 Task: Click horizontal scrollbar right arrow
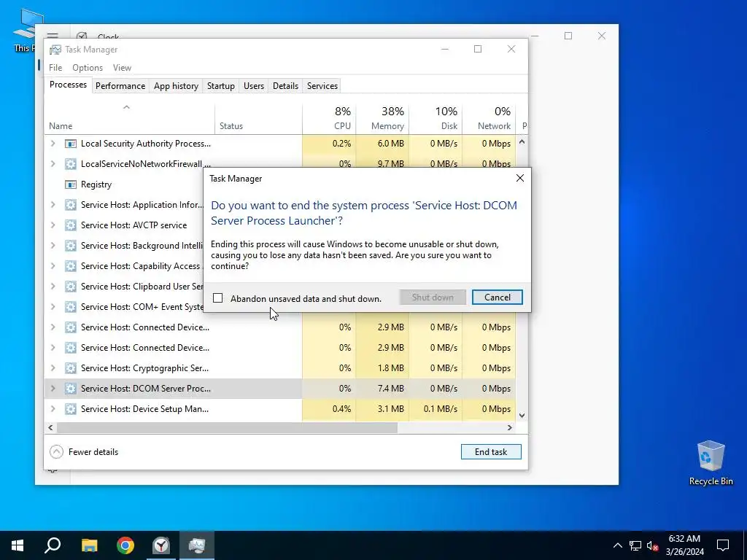510,427
